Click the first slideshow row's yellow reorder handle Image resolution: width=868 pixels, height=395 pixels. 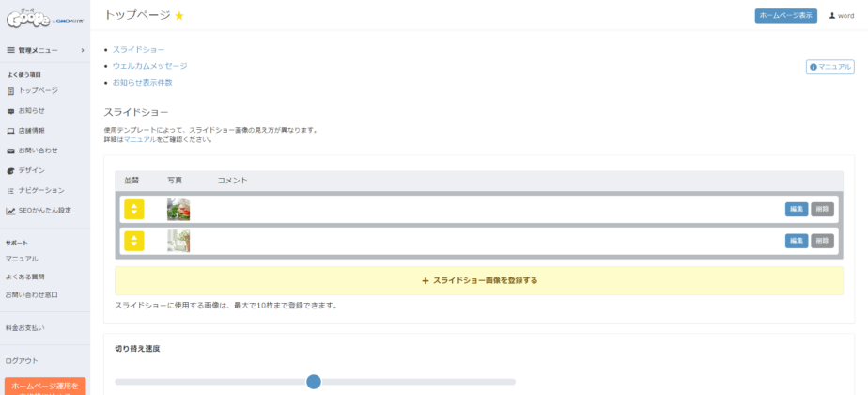(134, 209)
